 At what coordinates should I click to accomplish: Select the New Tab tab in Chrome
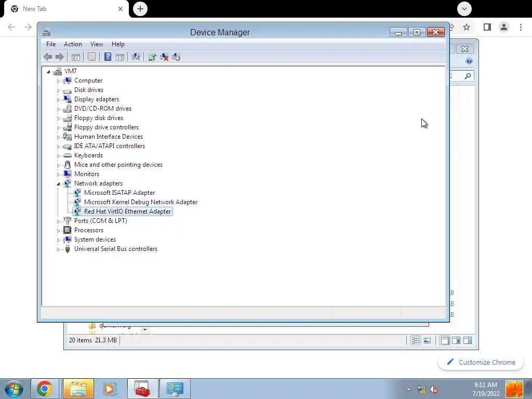click(66, 9)
